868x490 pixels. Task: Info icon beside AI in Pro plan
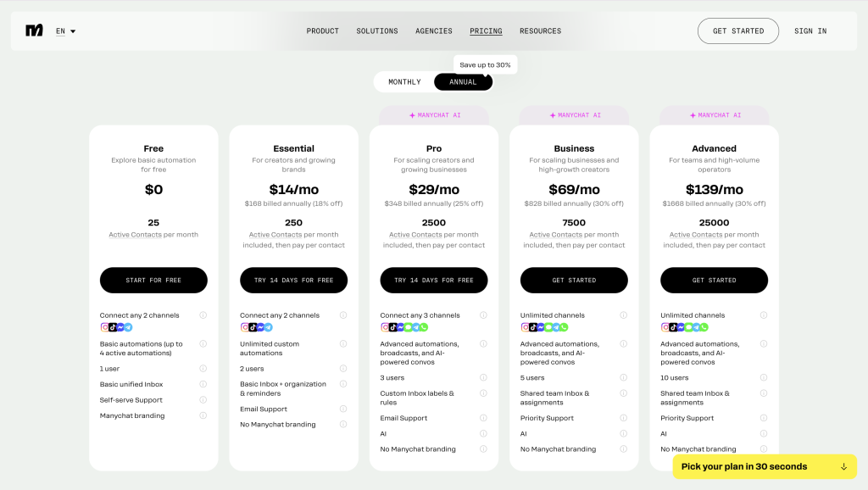point(483,433)
